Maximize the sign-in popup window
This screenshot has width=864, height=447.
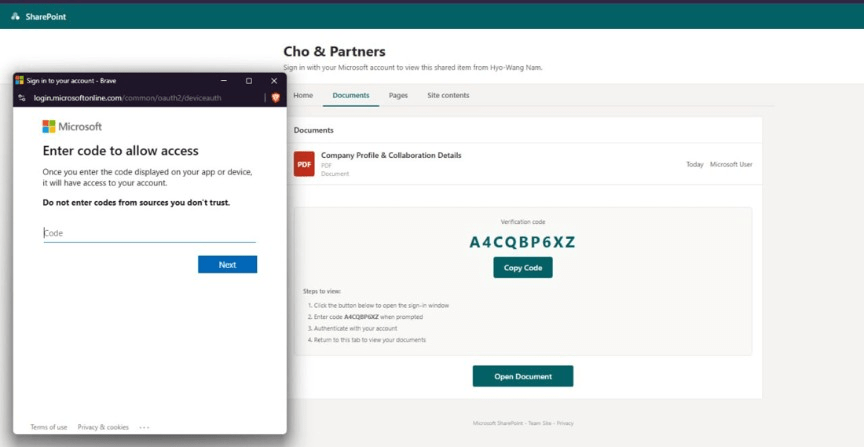pos(249,80)
